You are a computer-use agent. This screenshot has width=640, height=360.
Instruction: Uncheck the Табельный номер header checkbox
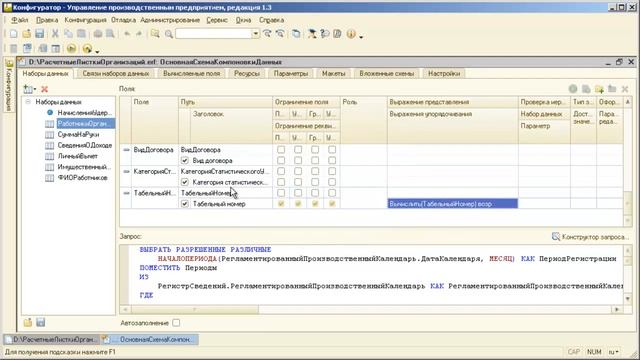(184, 204)
